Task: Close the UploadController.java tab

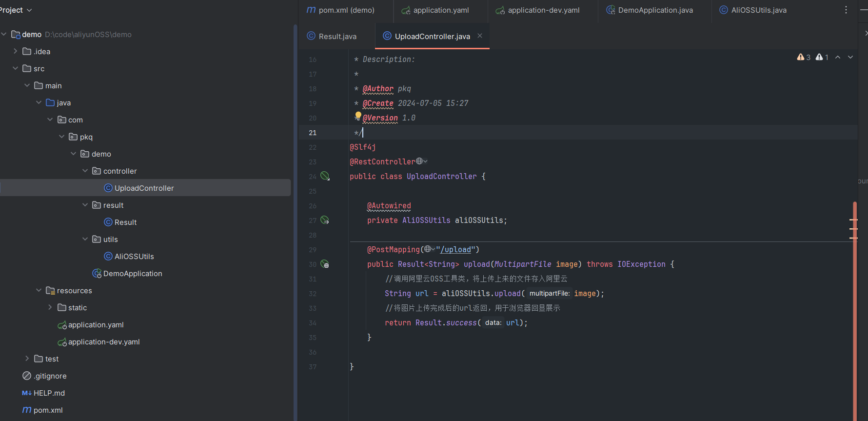Action: [480, 36]
